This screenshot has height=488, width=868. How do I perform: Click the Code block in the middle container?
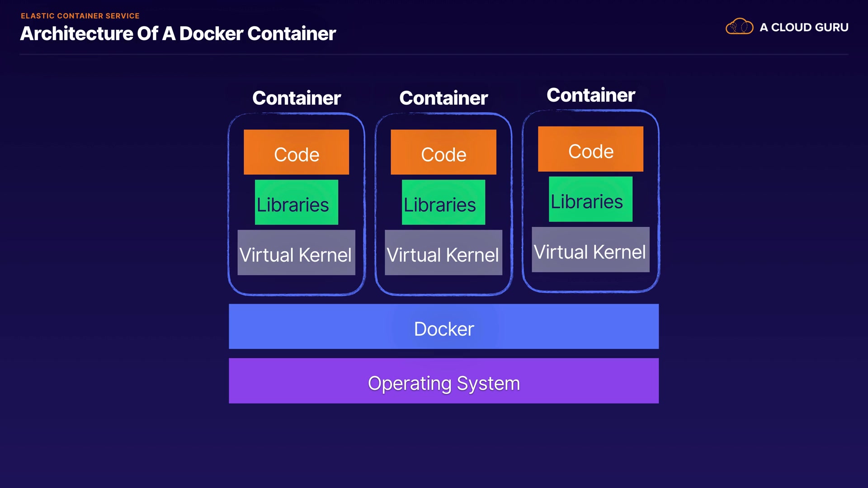pos(443,152)
